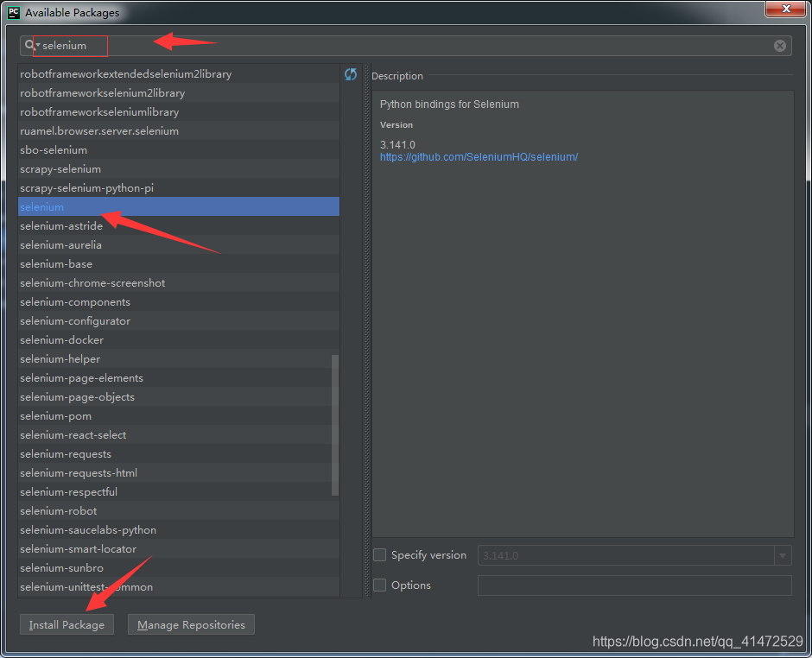Select selenium-chrome-screenshot package
Viewport: 812px width, 658px height.
(179, 282)
